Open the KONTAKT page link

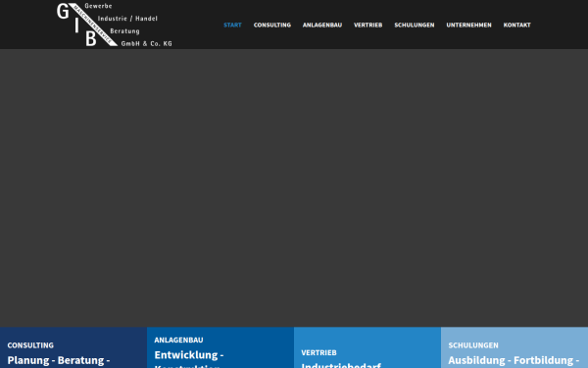pos(516,25)
